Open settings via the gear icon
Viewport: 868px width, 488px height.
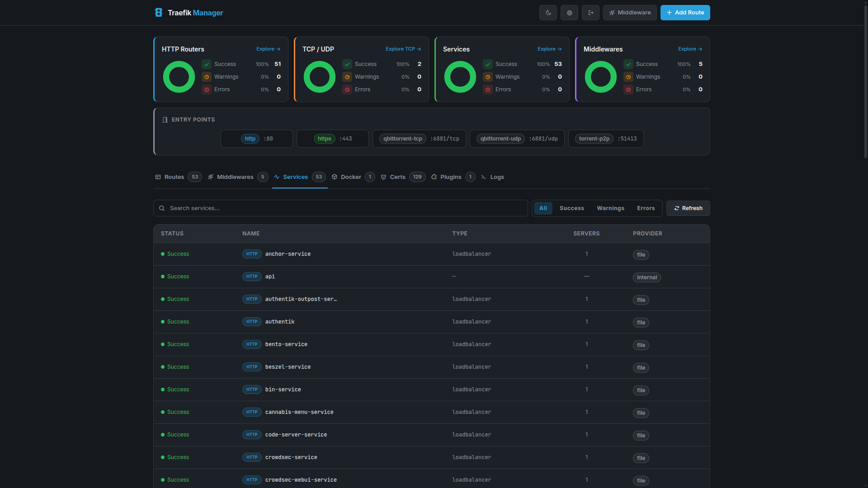click(569, 13)
